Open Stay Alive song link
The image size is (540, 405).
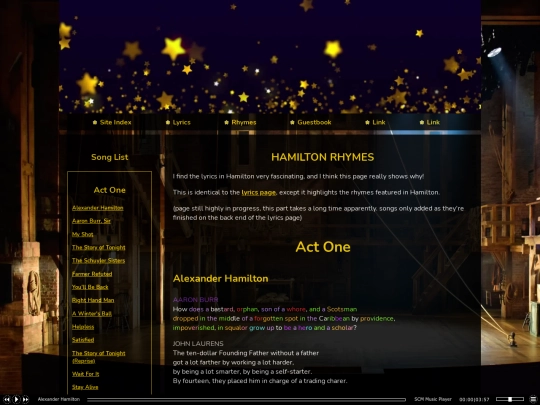(x=85, y=387)
